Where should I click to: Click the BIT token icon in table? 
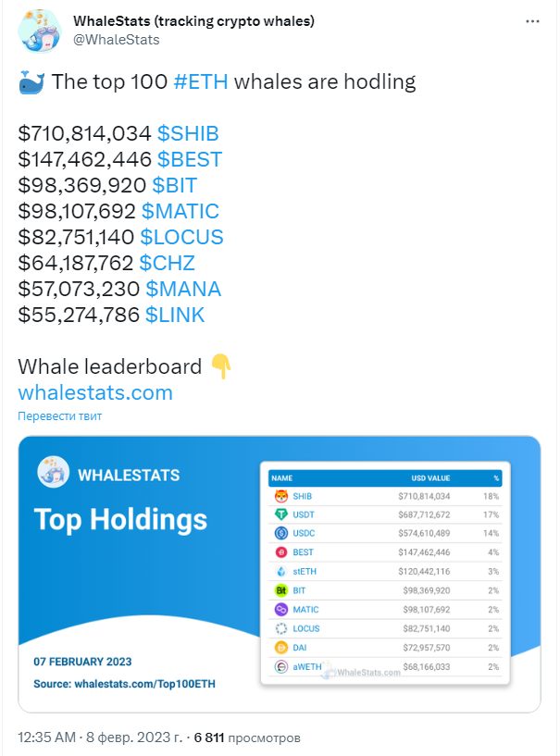pos(281,590)
